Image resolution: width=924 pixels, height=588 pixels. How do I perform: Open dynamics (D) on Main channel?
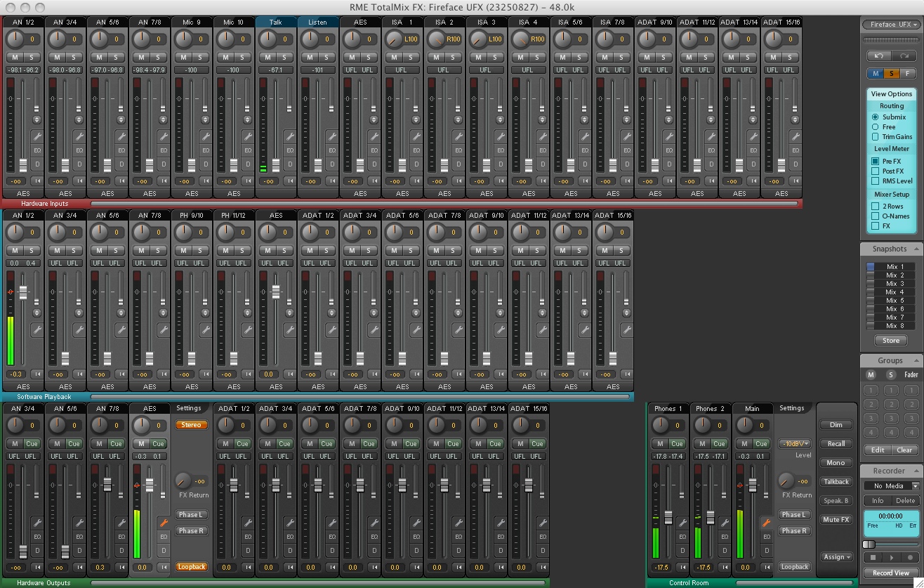[767, 550]
